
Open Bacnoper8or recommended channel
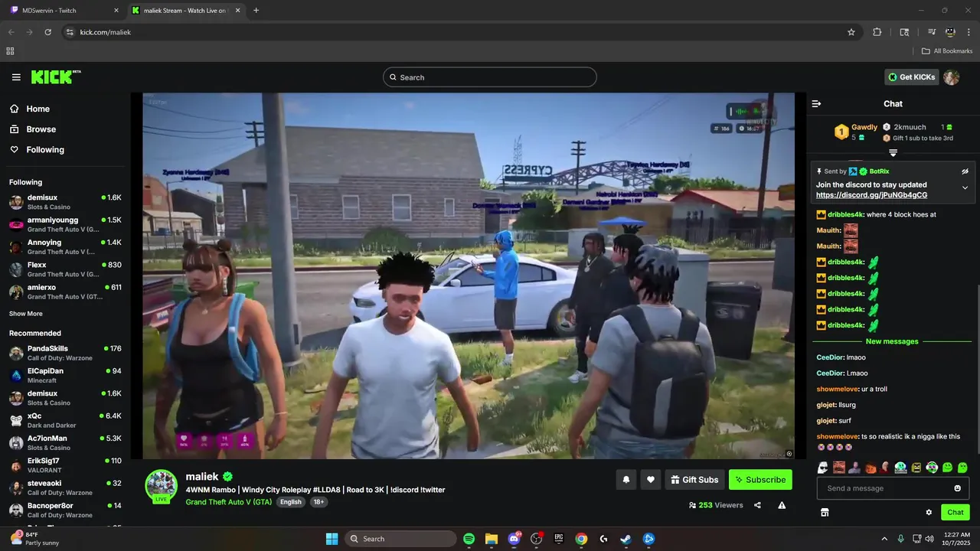(64, 510)
